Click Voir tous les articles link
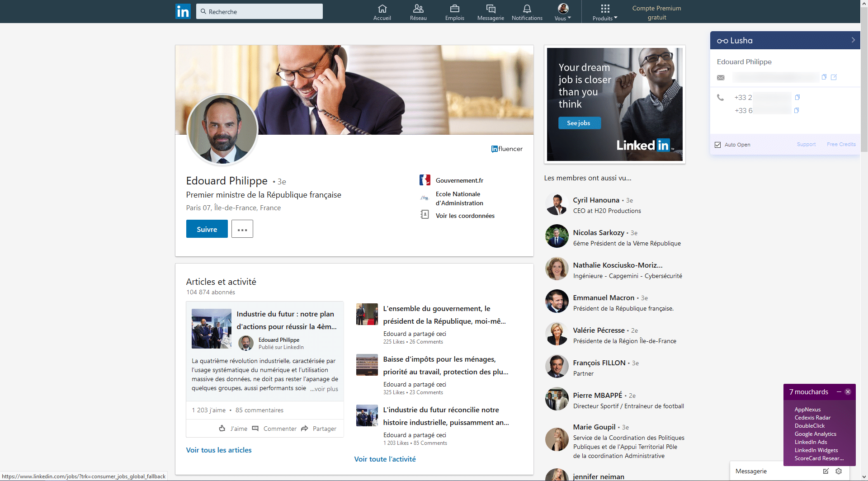The image size is (868, 481). pyautogui.click(x=219, y=450)
